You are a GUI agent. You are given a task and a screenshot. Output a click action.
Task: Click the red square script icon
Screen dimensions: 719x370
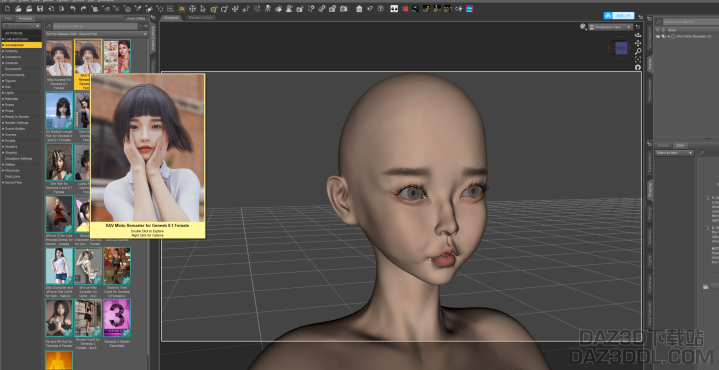pos(405,9)
